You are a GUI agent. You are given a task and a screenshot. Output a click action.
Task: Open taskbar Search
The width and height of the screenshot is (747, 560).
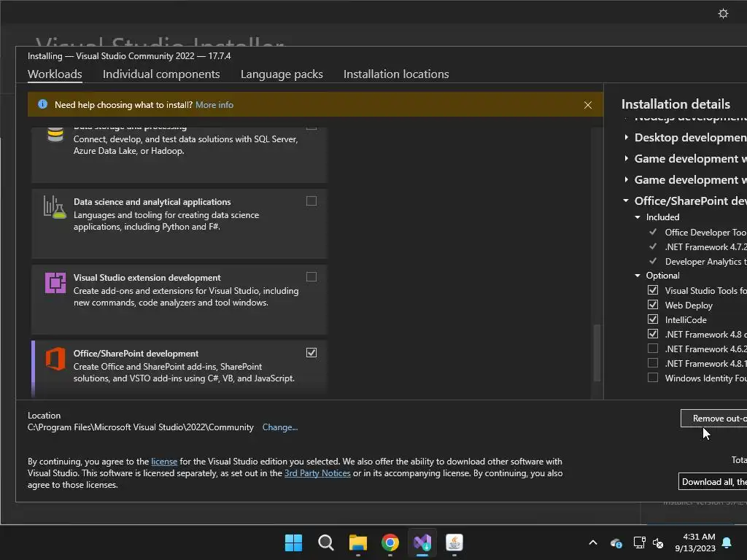pyautogui.click(x=326, y=542)
